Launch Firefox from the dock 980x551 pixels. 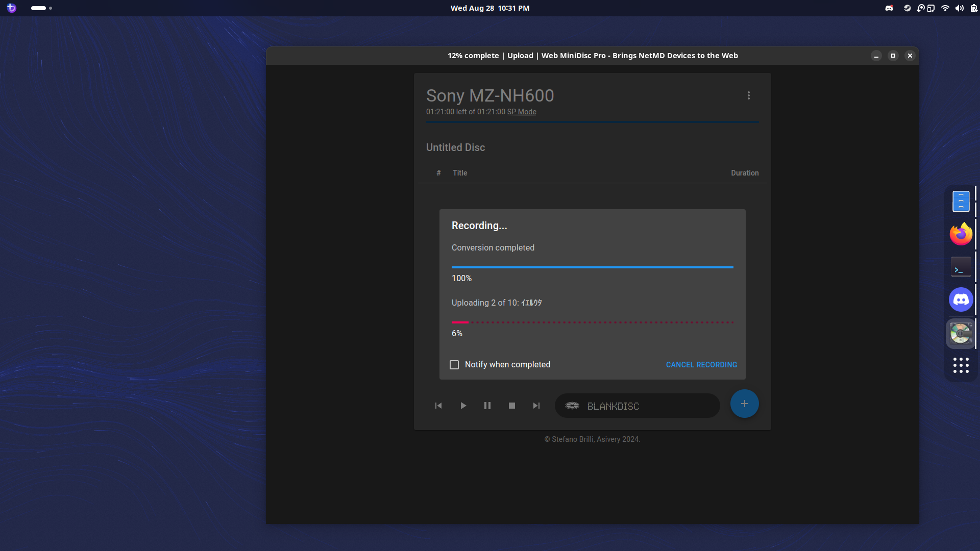pyautogui.click(x=960, y=234)
